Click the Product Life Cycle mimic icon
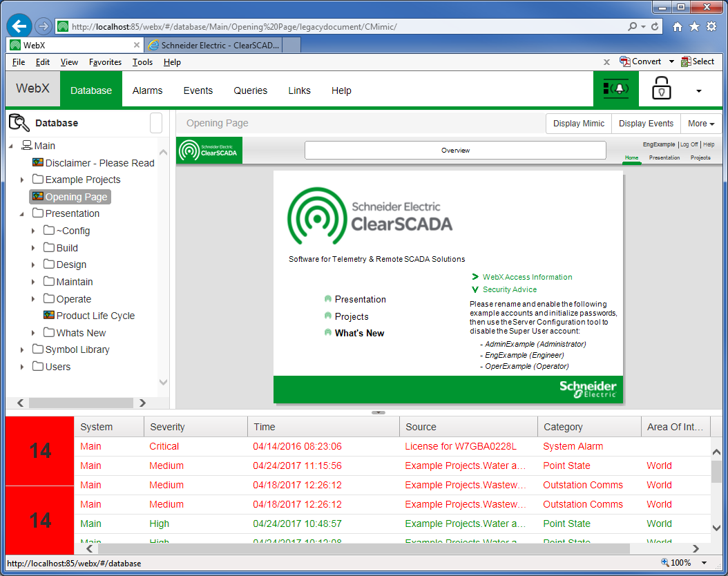This screenshot has height=576, width=728. (49, 316)
